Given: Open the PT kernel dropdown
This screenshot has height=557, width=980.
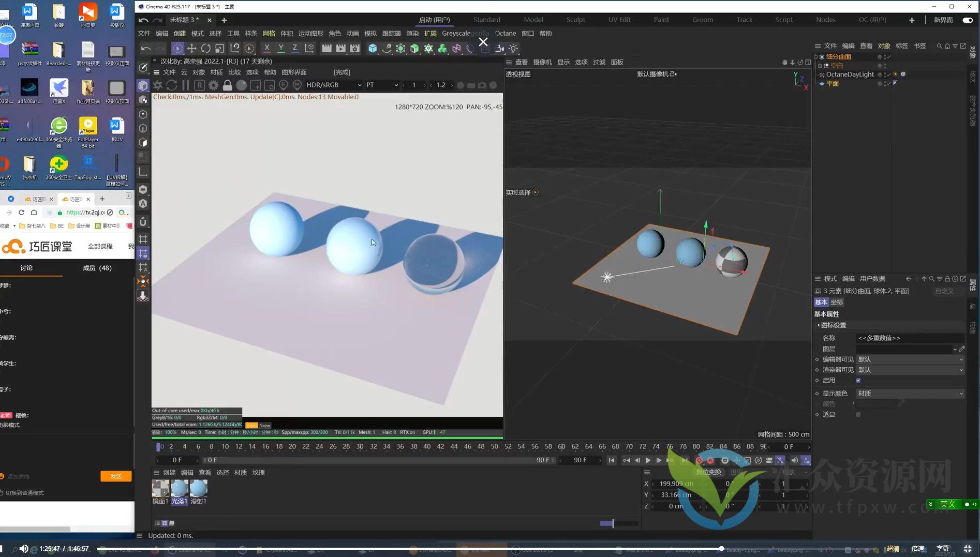Looking at the screenshot, I should pos(381,85).
